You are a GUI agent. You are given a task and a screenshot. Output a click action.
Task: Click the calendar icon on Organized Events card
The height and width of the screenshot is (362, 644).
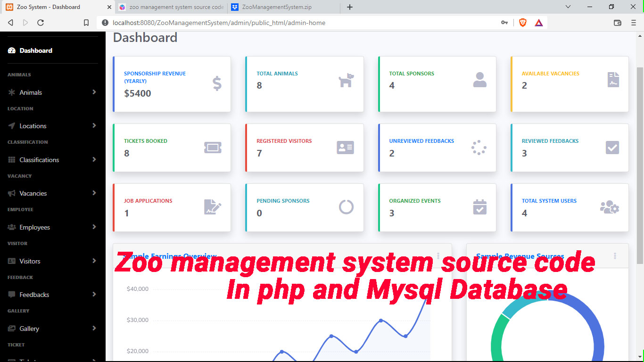pos(479,207)
